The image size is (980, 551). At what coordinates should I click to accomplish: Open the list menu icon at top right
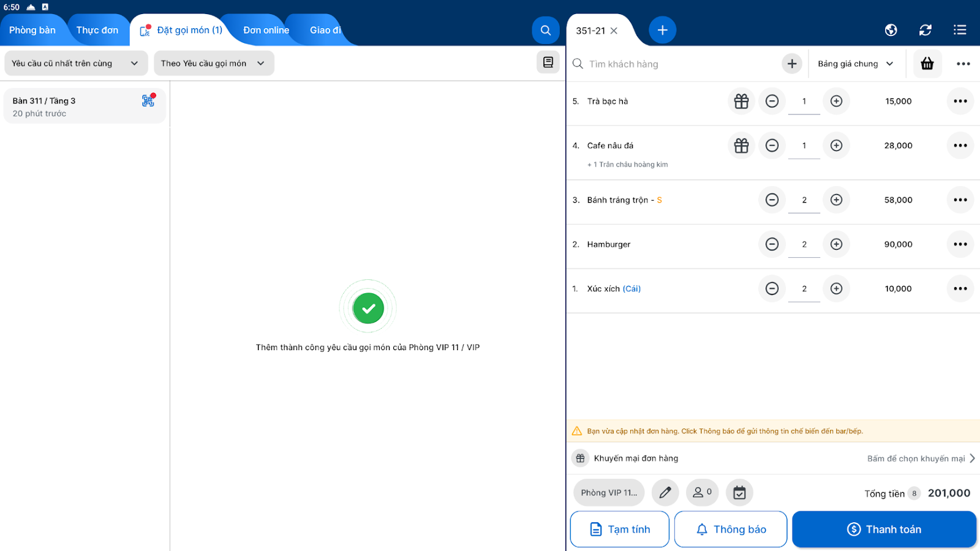pos(960,30)
